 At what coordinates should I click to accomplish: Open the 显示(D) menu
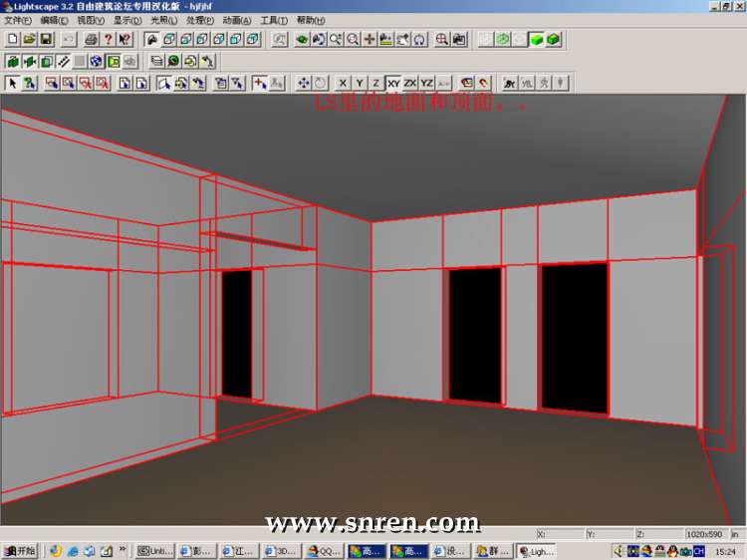click(127, 20)
